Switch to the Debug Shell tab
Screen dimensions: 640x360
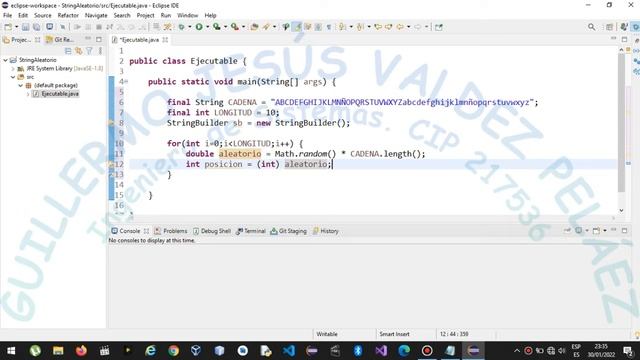click(x=211, y=231)
